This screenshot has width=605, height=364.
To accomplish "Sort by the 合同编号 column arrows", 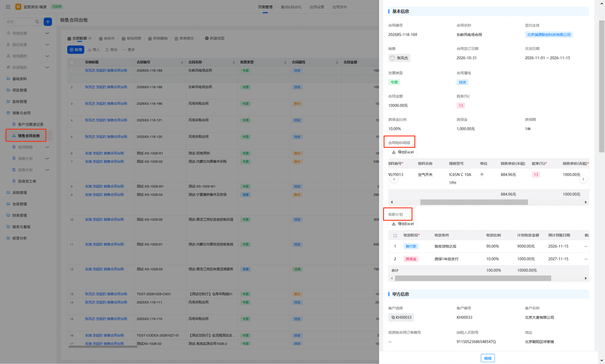I will coord(182,62).
